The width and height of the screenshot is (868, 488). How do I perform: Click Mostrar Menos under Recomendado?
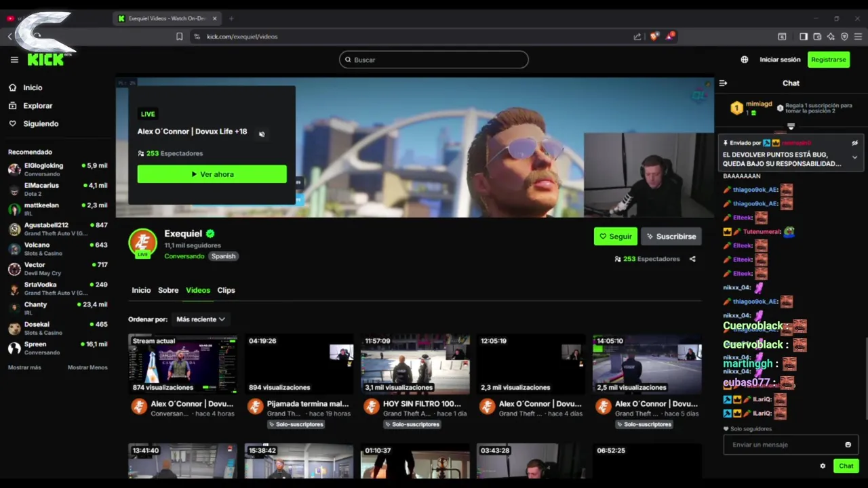[x=87, y=367]
